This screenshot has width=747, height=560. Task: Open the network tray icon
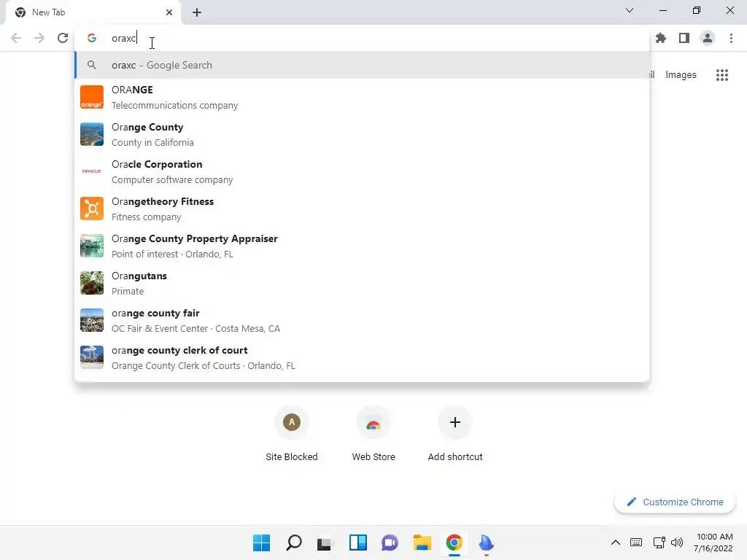pos(659,542)
